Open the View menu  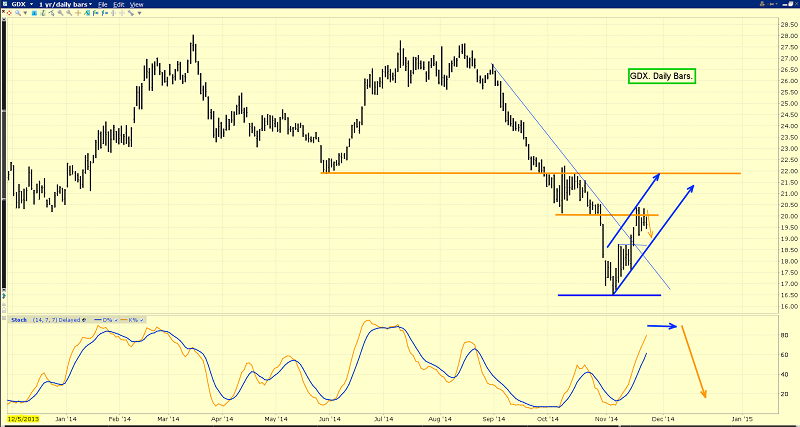(136, 4)
